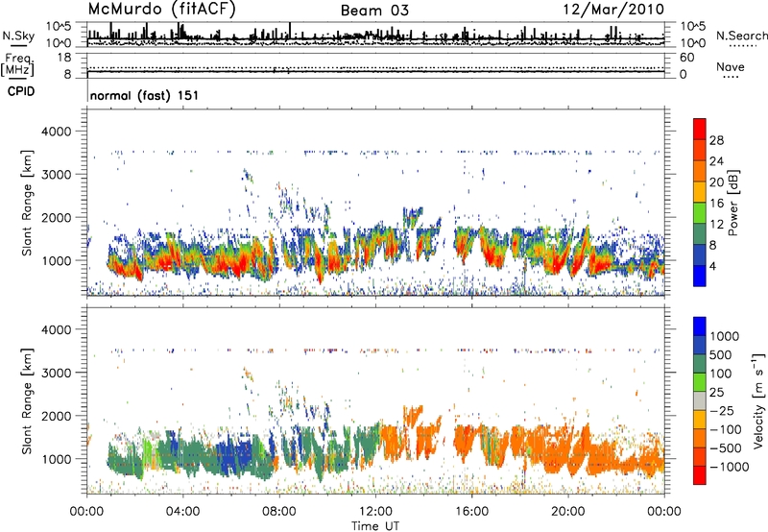Pick the red top segment of the Power color bar
768x532 pixels.
pyautogui.click(x=700, y=129)
